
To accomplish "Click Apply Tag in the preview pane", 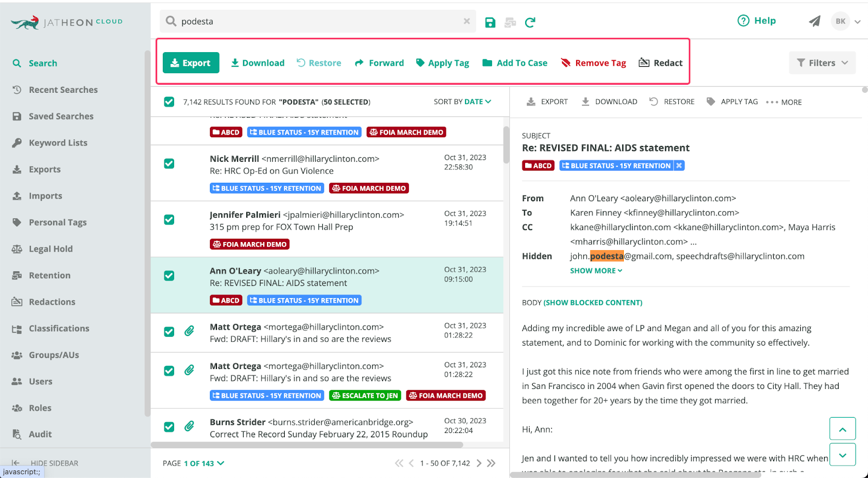I will coord(732,102).
